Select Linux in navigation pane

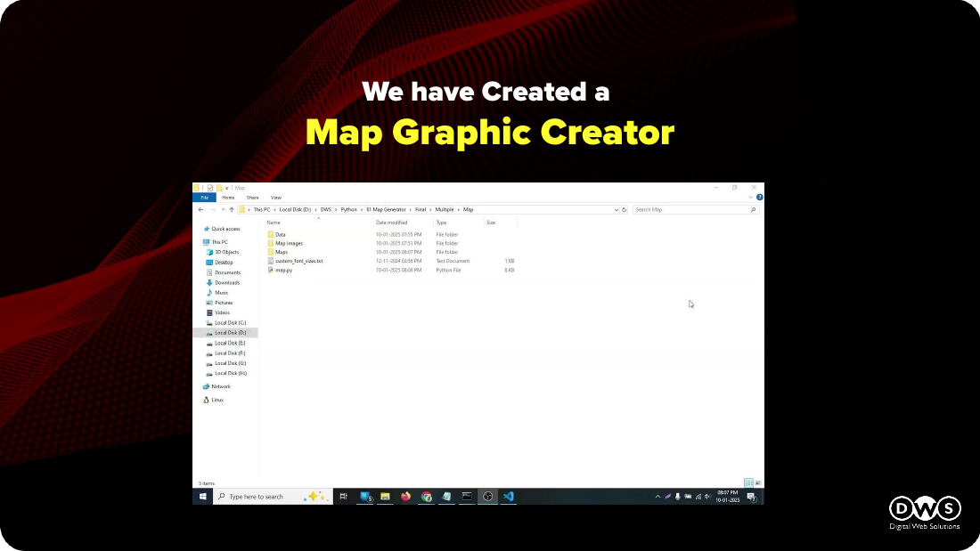tap(213, 400)
